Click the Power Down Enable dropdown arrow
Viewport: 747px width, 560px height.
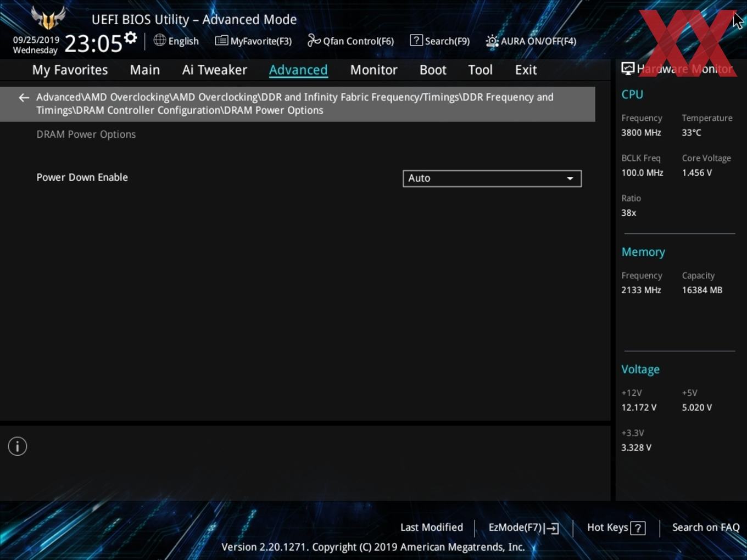[570, 178]
